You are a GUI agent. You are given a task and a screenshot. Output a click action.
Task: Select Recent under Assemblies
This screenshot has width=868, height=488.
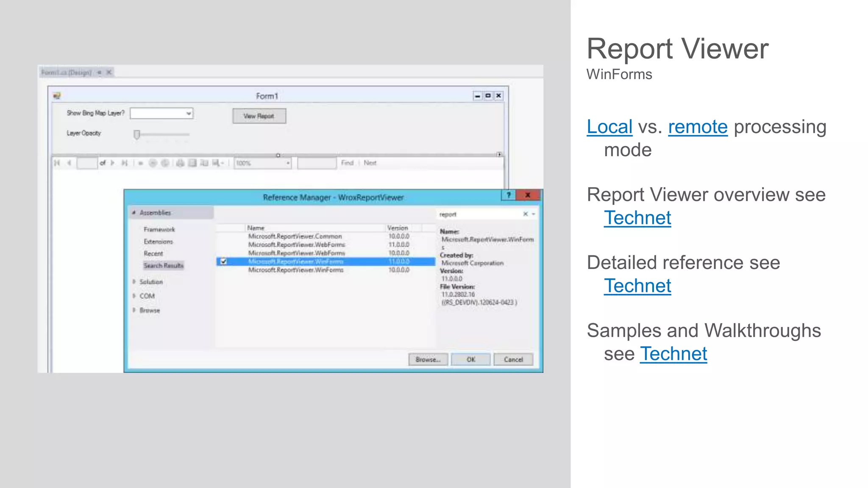click(153, 253)
